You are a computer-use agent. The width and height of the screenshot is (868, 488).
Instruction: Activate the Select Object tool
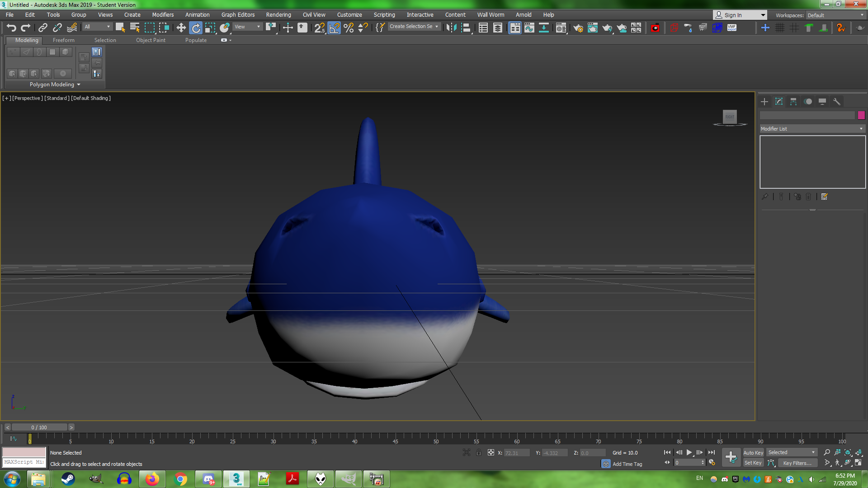pos(120,28)
